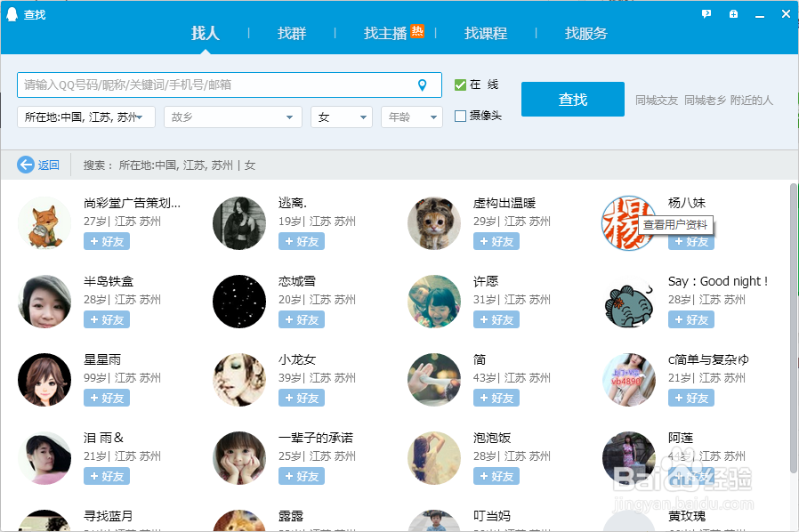Minimize the 查找 window
Viewport: 799px width, 532px height.
pos(760,15)
